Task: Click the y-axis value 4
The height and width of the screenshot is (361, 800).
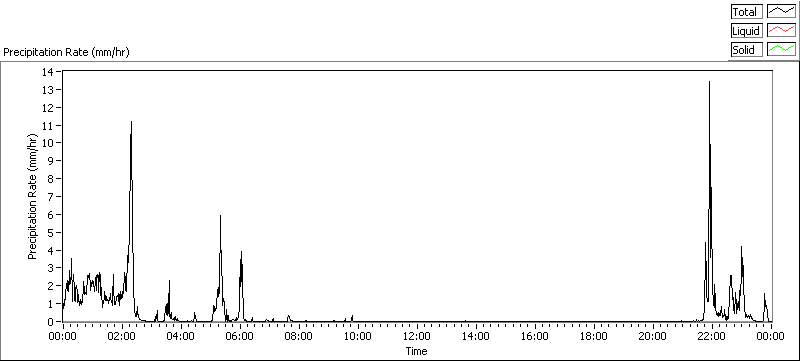Action: coord(52,250)
